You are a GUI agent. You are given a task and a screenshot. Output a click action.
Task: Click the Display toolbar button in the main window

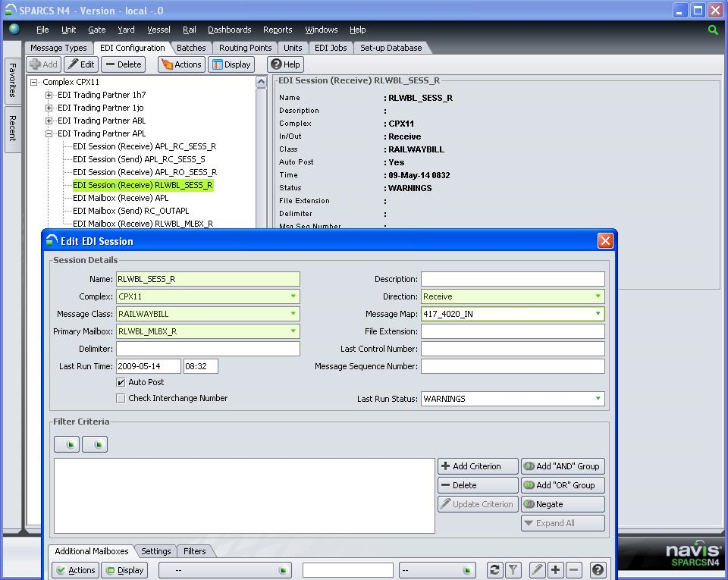[231, 64]
